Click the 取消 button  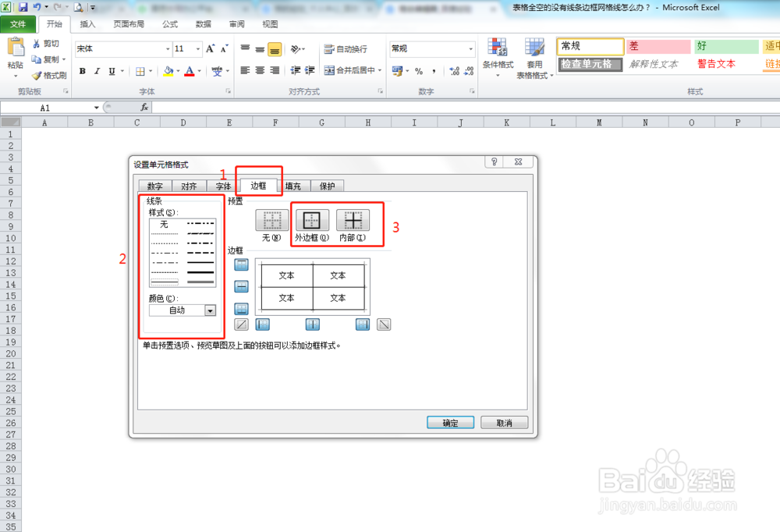[503, 422]
